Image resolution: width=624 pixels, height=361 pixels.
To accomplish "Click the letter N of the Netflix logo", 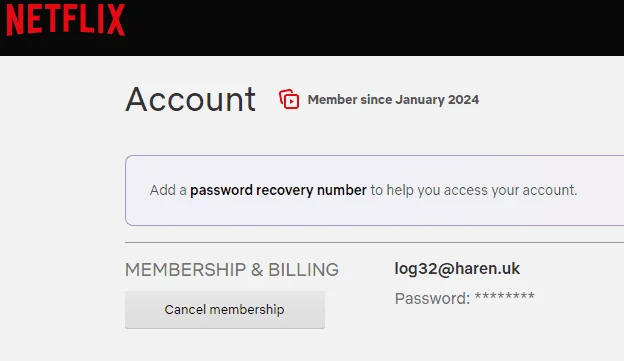I will 15,20.
